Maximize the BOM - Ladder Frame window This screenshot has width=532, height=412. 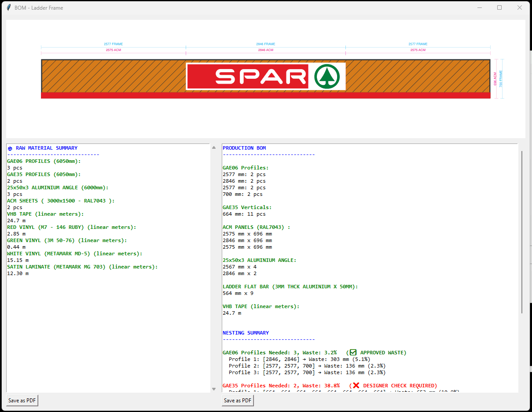click(x=499, y=7)
